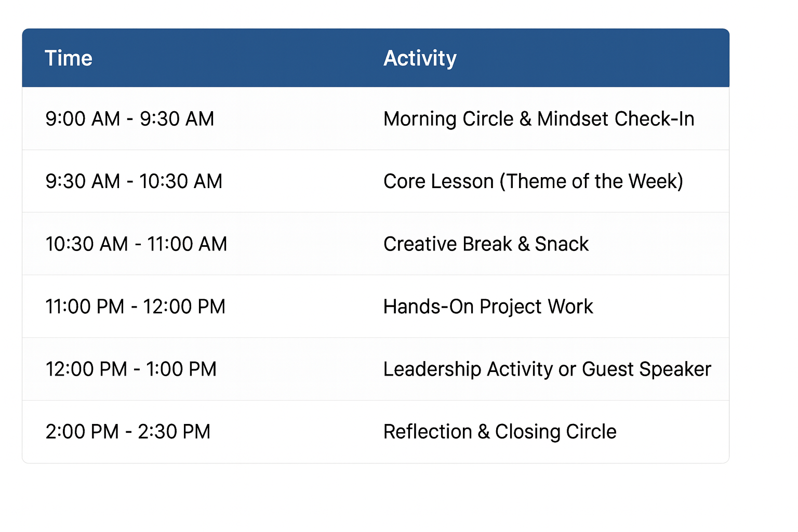Select the 9:00 AM start time
798x532 pixels.
pos(83,119)
